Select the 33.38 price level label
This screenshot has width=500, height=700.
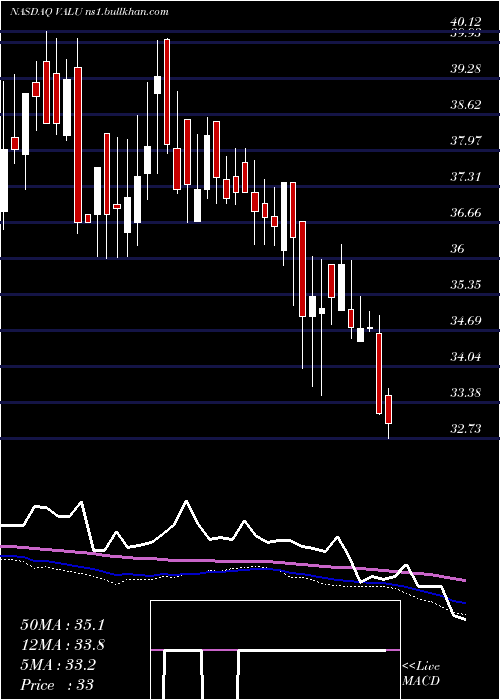pyautogui.click(x=466, y=393)
